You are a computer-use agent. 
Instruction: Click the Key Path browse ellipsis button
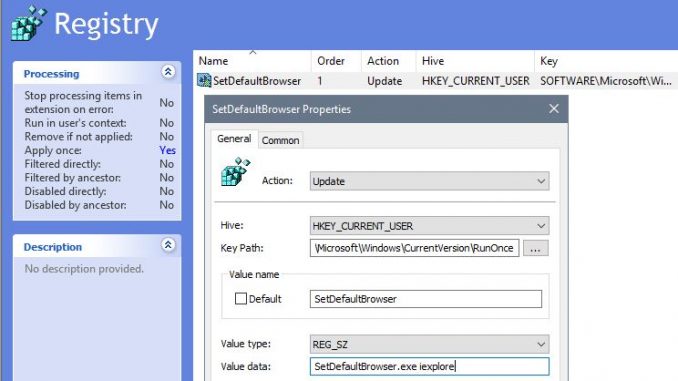(x=535, y=248)
